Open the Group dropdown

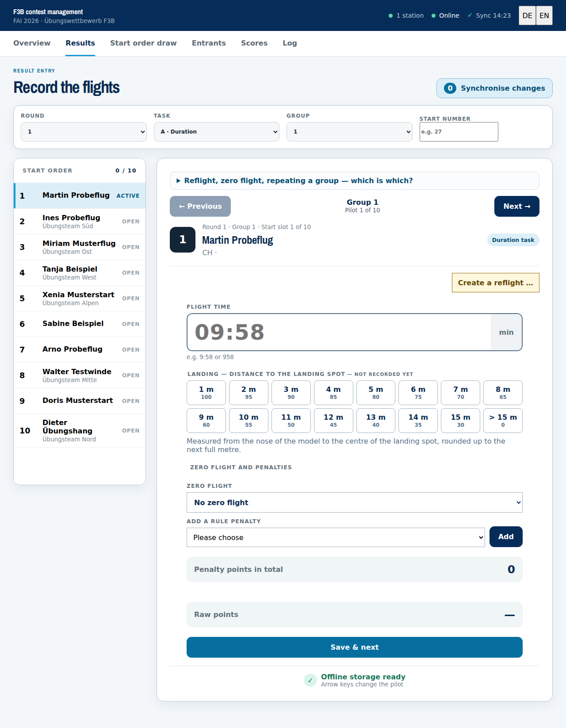coord(349,132)
